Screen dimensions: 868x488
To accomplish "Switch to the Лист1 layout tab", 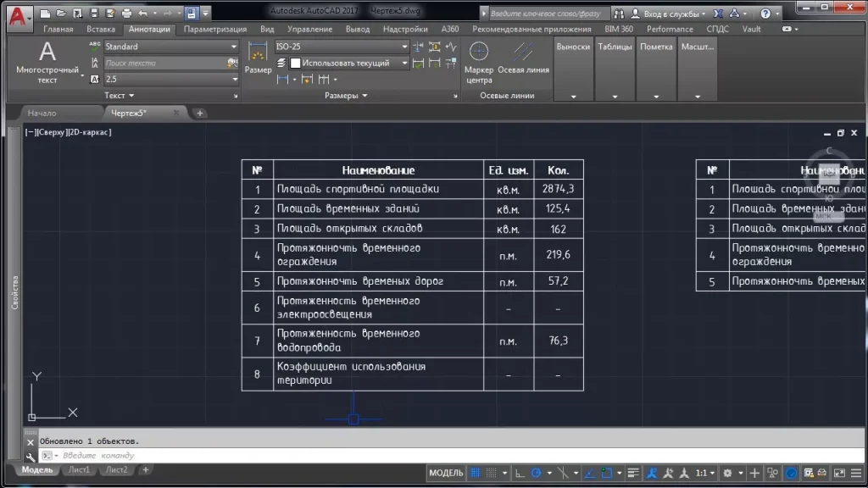I will click(79, 469).
